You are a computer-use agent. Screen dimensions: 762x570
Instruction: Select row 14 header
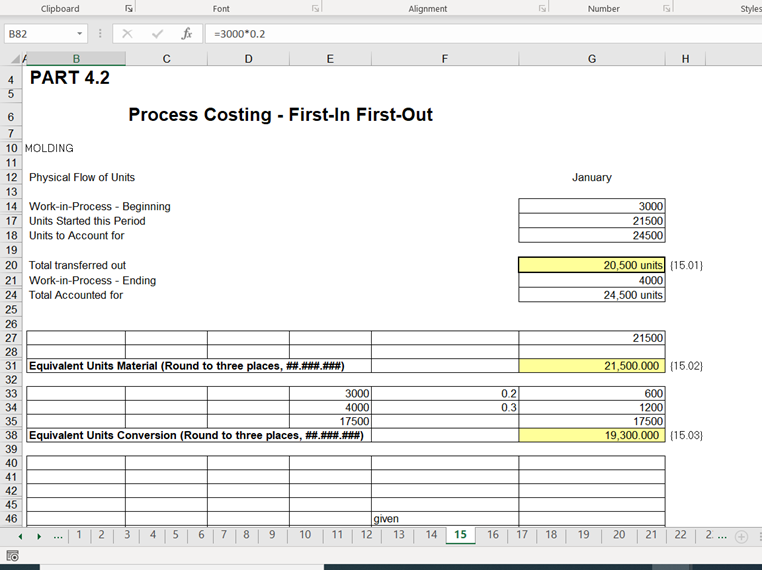(11, 207)
